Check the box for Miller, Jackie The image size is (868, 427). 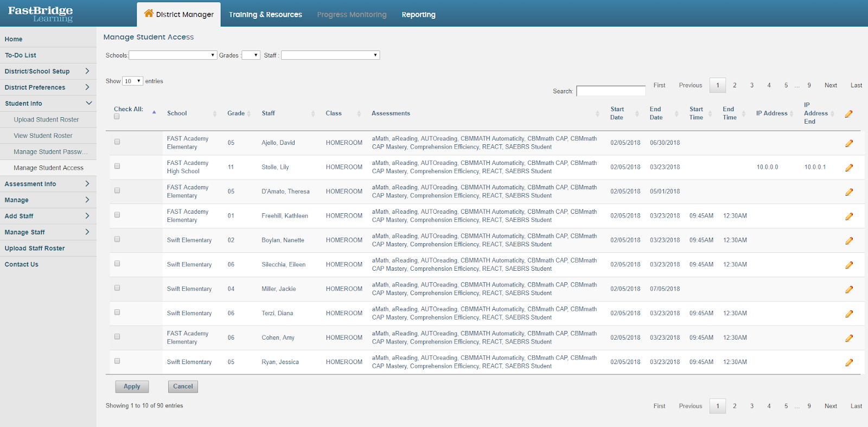pos(117,288)
